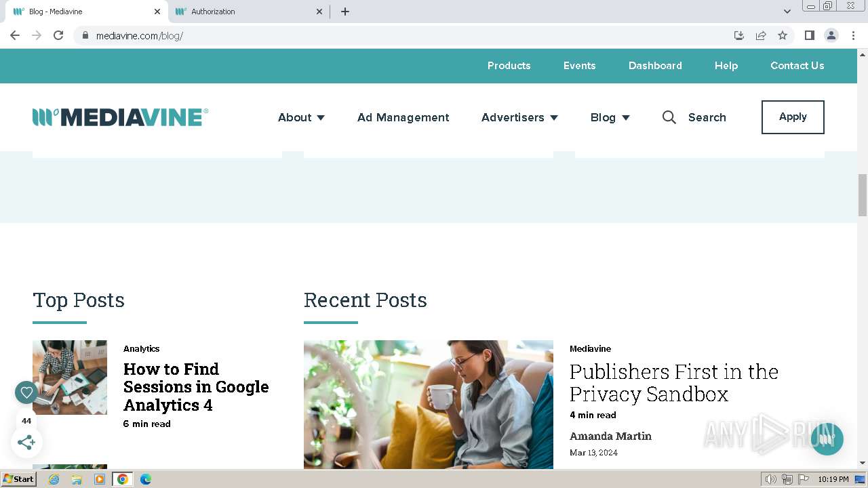Close the Authorization tab
This screenshot has height=488, width=868.
[319, 12]
